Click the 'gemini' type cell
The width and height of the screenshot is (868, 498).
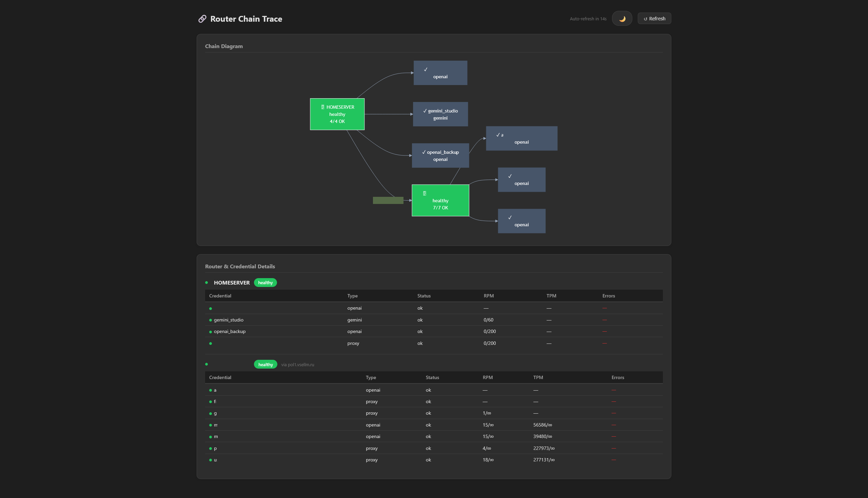coord(354,320)
